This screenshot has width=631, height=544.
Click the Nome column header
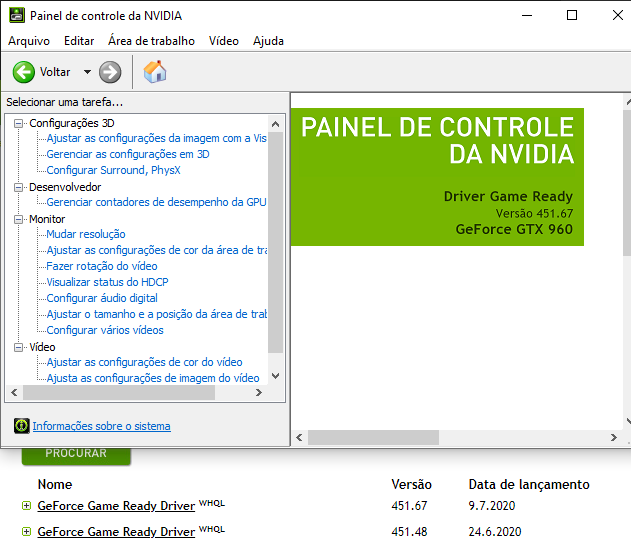55,484
